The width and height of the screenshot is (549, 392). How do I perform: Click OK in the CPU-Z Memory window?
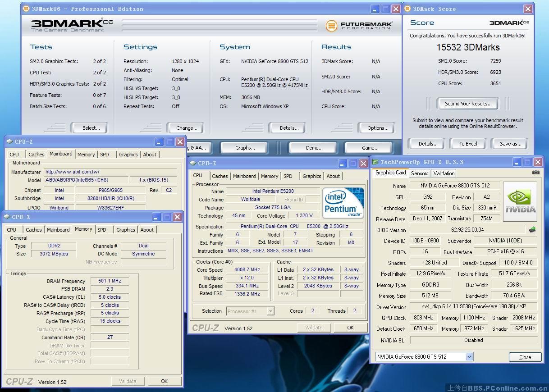click(x=165, y=381)
